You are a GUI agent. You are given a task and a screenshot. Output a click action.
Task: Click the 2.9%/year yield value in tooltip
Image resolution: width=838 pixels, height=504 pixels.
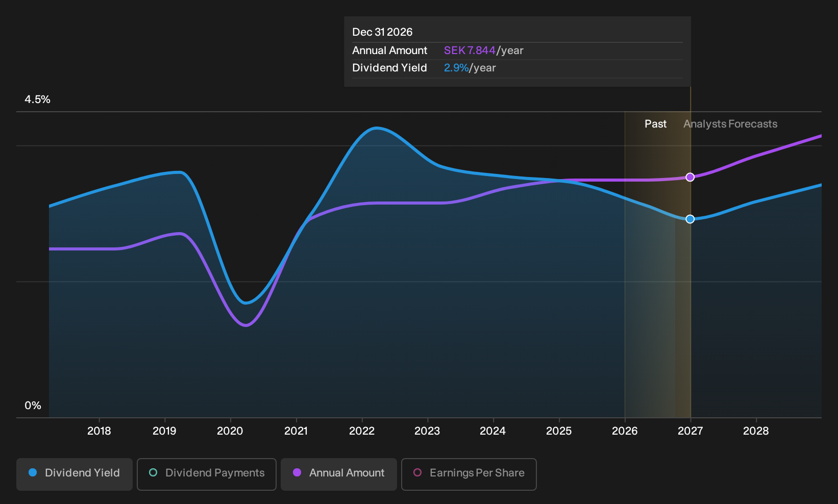click(470, 68)
